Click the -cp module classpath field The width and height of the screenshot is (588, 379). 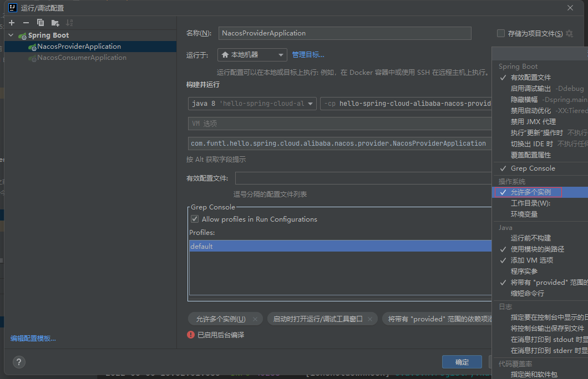[x=405, y=104]
